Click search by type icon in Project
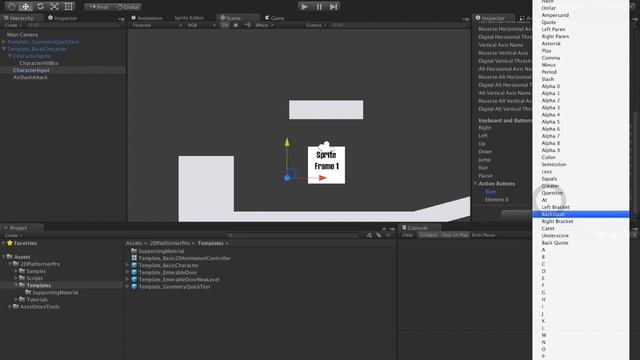This screenshot has width=640, height=360. pyautogui.click(x=369, y=235)
